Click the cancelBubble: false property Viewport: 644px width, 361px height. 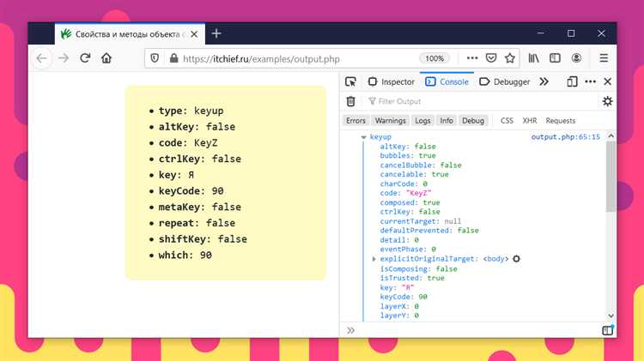point(421,165)
